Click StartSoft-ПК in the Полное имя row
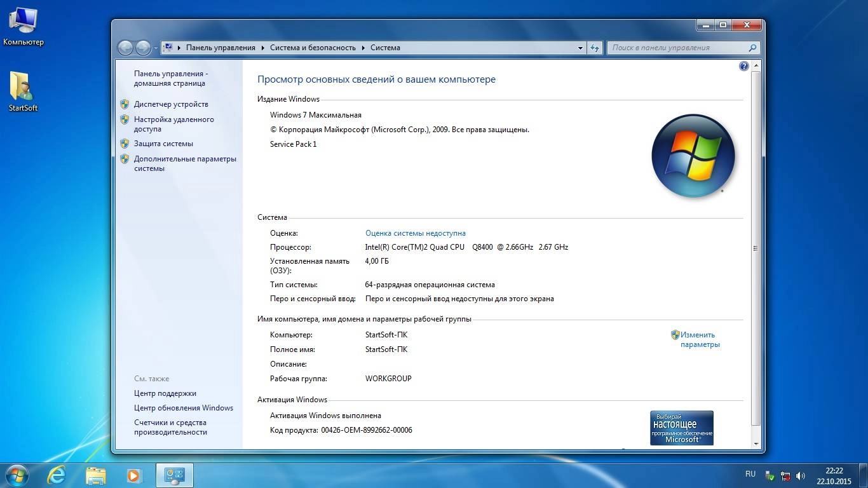Image resolution: width=868 pixels, height=488 pixels. tap(386, 349)
